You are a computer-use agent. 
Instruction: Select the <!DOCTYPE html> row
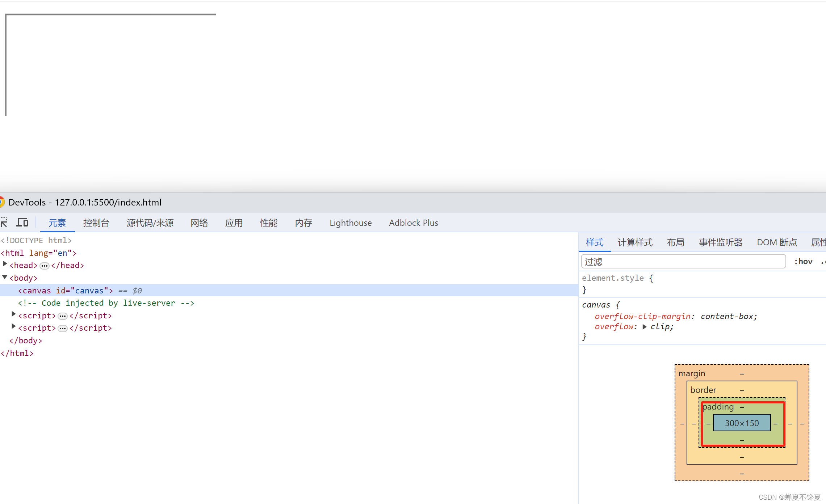coord(36,240)
